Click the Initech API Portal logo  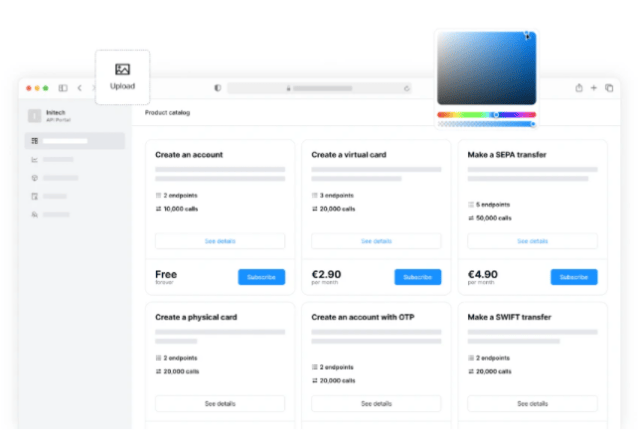tap(35, 116)
